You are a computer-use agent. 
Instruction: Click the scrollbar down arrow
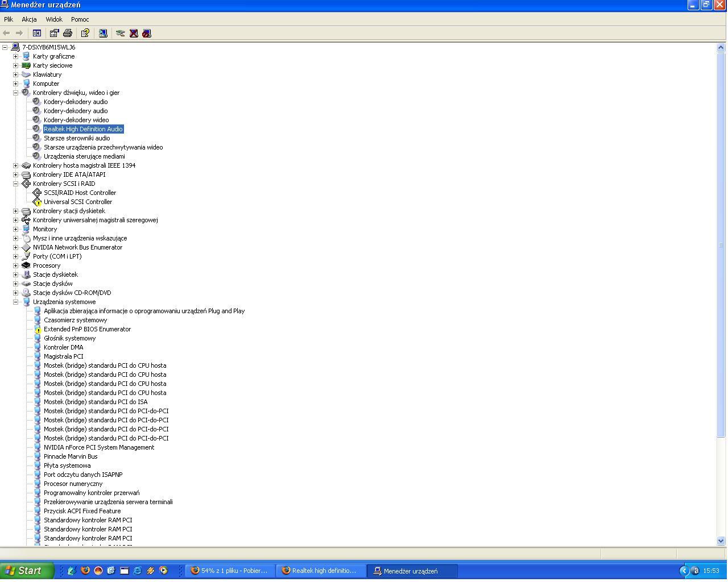tap(721, 541)
